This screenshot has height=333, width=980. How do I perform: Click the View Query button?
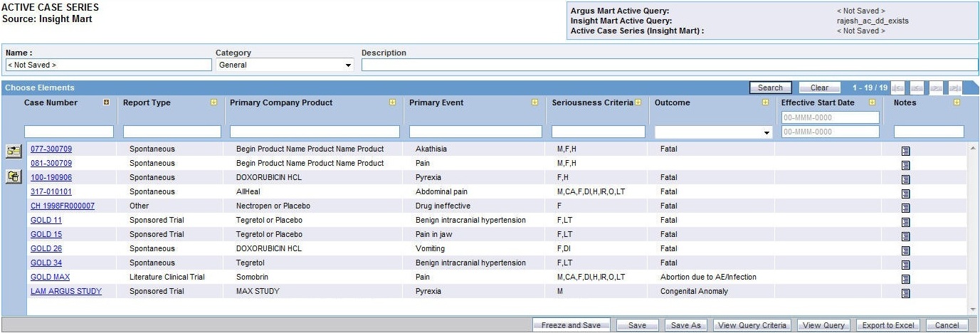(823, 325)
